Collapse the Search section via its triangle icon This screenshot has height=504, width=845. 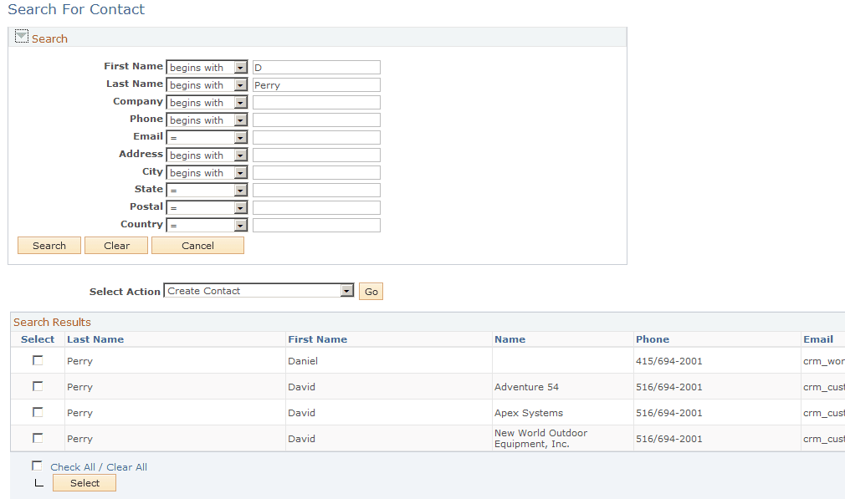click(x=20, y=36)
